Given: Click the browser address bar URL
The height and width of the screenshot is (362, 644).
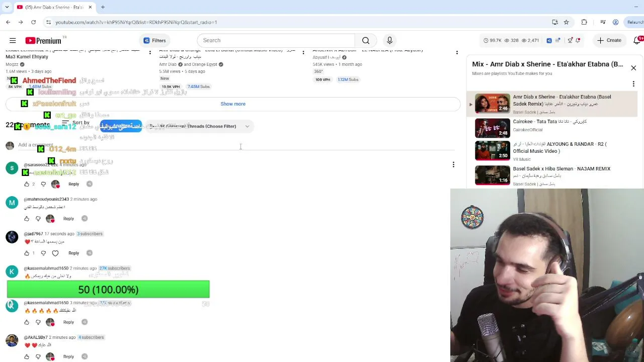Looking at the screenshot, I should point(136,22).
